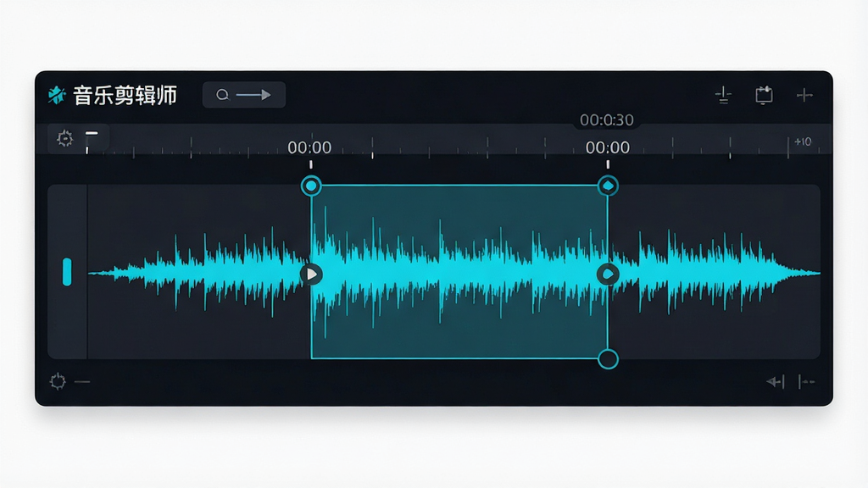Click the minus dash beside ruler gear
The height and width of the screenshot is (488, 868).
click(92, 133)
